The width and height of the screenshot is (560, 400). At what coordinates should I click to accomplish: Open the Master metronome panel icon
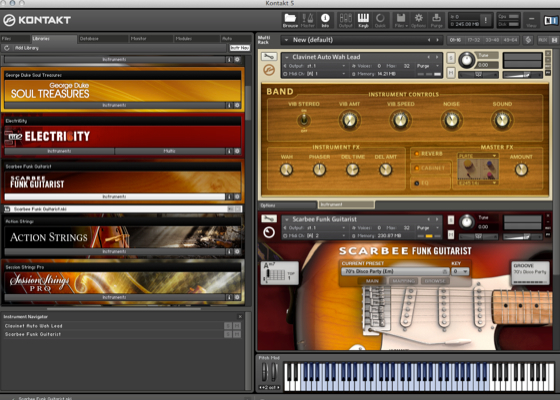tap(308, 20)
